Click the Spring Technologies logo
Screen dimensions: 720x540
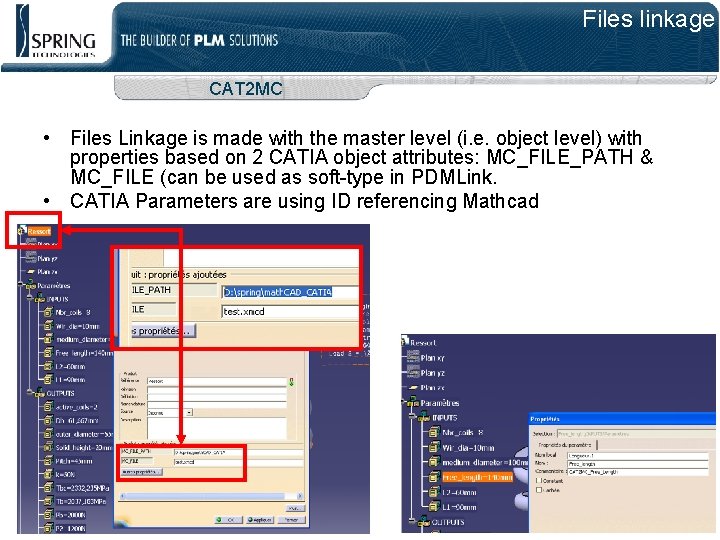point(56,32)
